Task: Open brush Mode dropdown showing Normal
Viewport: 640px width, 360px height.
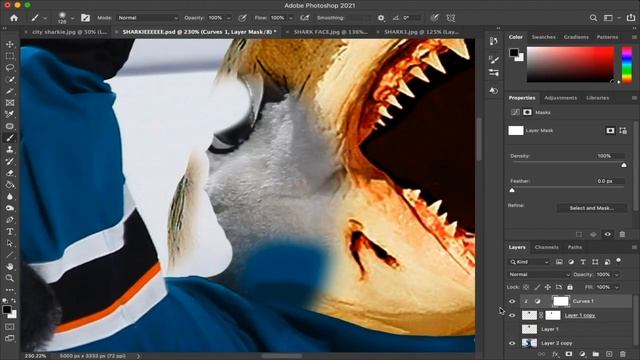Action: tap(147, 18)
